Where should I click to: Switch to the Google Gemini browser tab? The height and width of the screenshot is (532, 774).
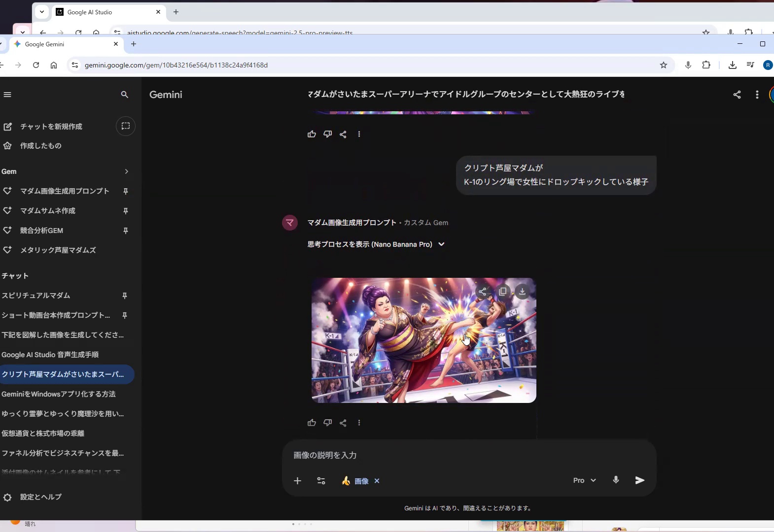click(67, 44)
